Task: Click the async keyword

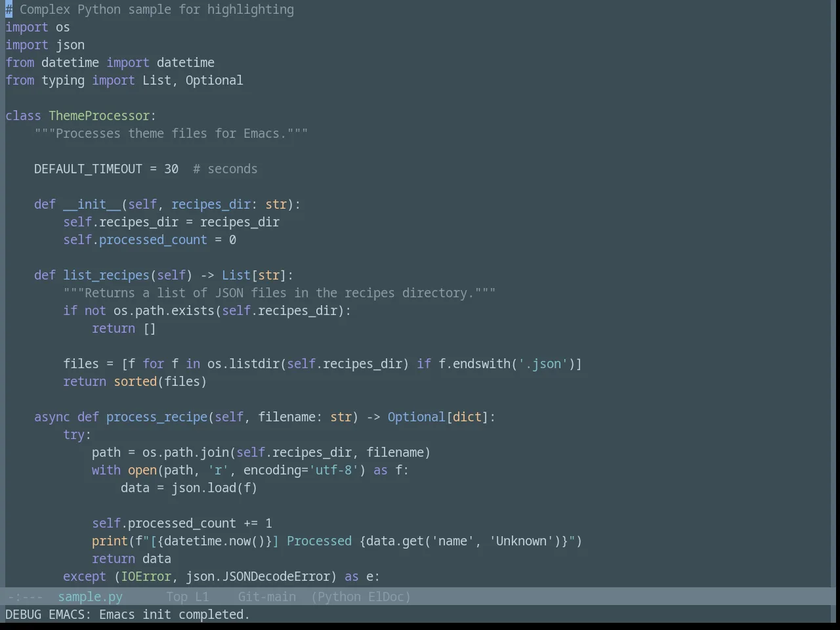Action: coord(52,417)
